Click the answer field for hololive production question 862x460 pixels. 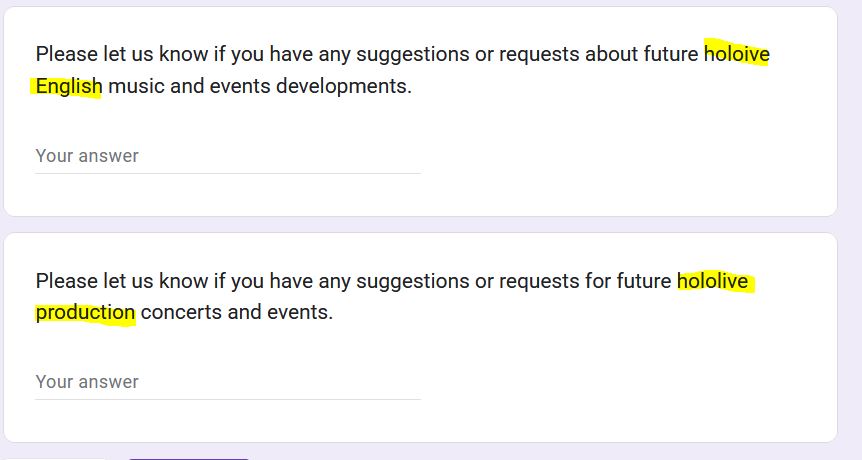click(227, 382)
